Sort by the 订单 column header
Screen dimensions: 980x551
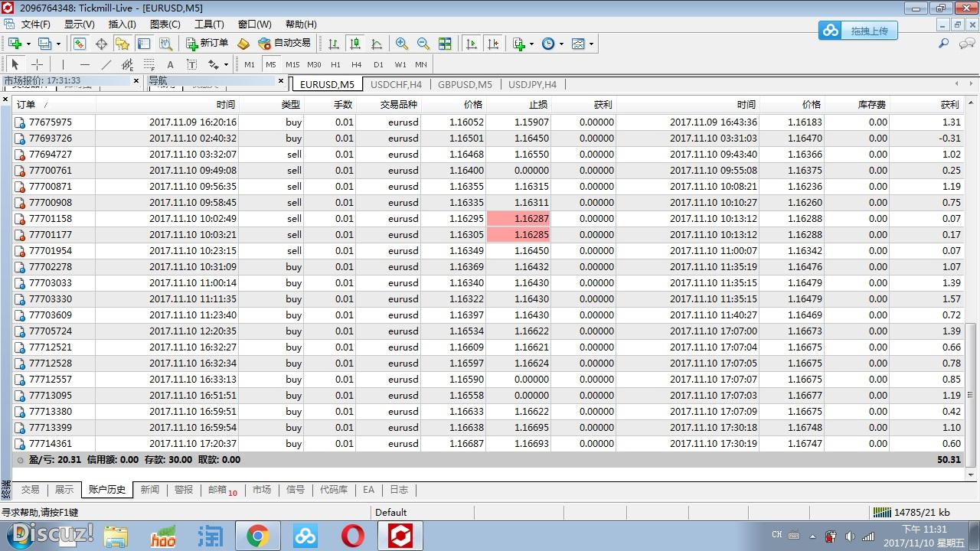pos(54,105)
